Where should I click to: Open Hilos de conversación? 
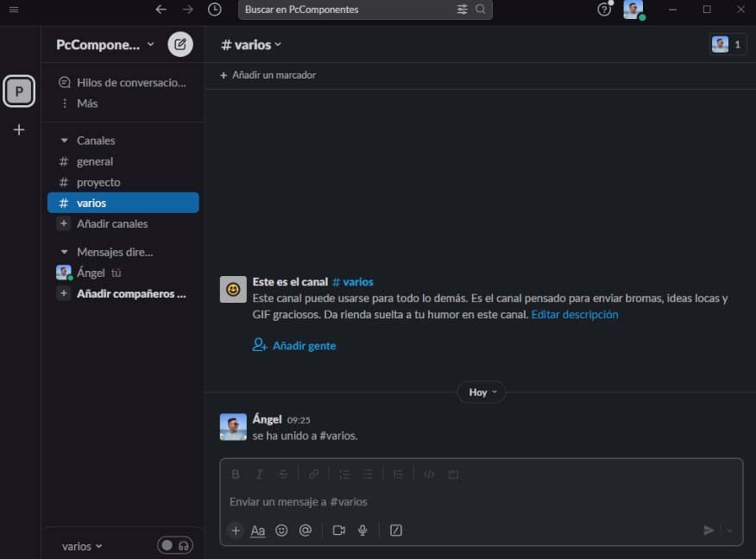tap(123, 83)
